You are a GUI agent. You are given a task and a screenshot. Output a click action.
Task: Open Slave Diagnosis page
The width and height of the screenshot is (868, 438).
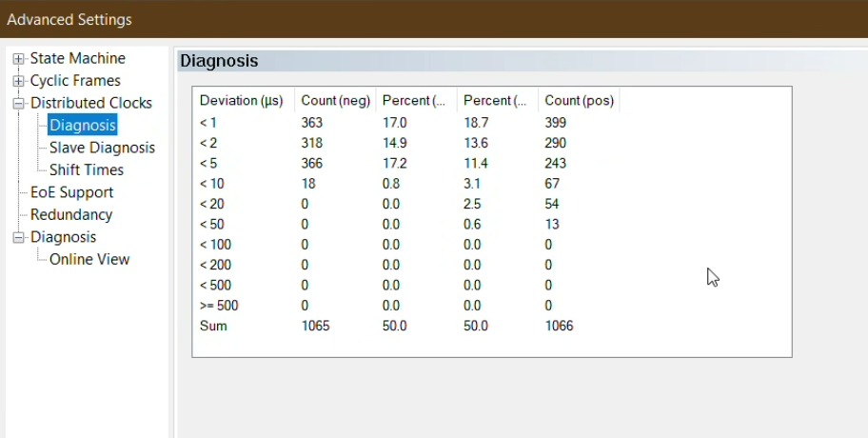click(102, 148)
